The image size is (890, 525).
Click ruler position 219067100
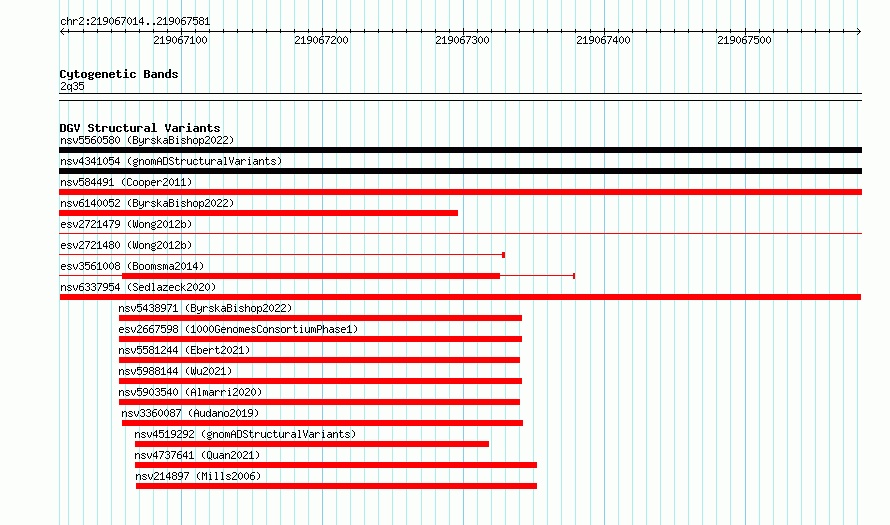180,40
